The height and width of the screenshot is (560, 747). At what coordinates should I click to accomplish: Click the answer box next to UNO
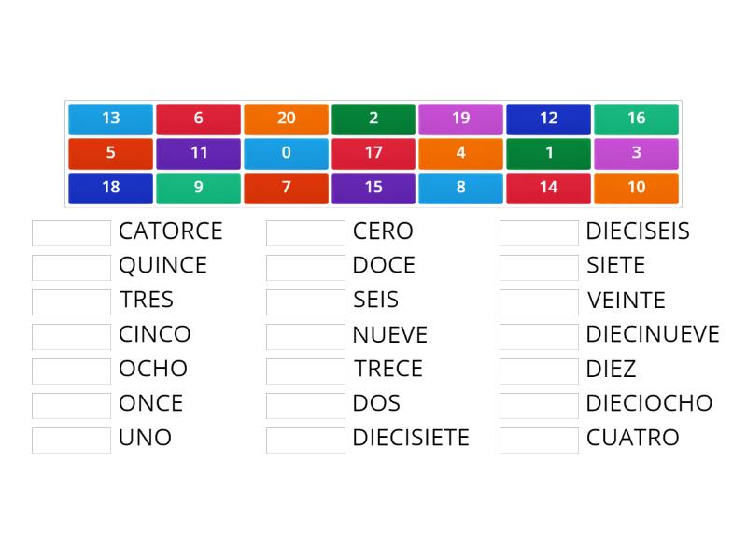(x=70, y=439)
